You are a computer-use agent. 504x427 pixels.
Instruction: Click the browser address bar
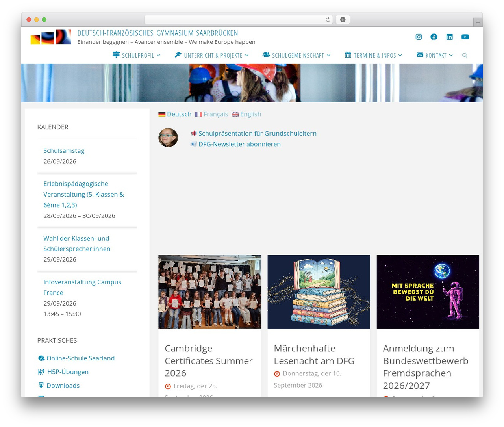pos(238,20)
